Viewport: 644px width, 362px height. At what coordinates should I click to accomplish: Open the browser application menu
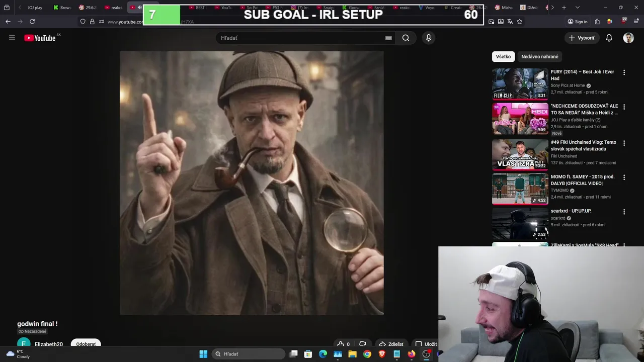636,22
